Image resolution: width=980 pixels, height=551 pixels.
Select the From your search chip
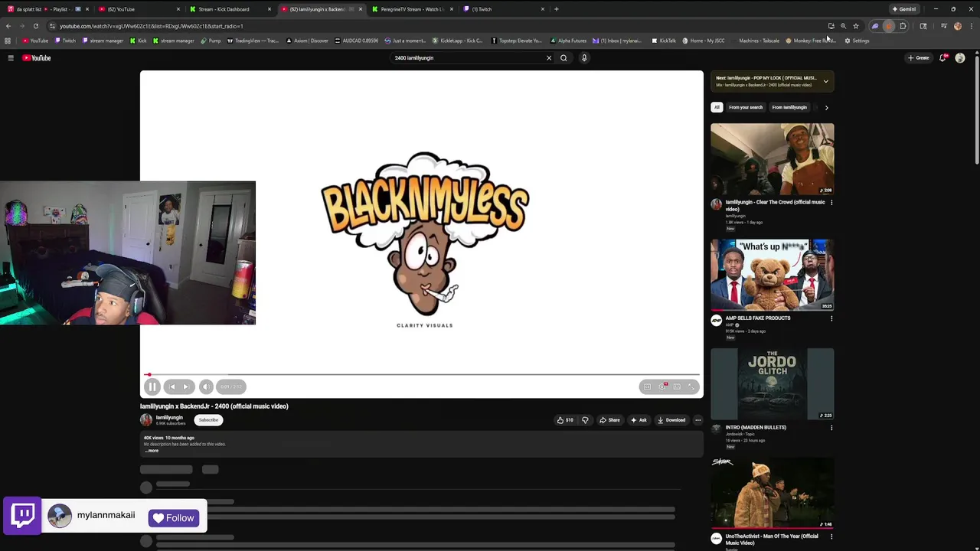click(x=746, y=107)
